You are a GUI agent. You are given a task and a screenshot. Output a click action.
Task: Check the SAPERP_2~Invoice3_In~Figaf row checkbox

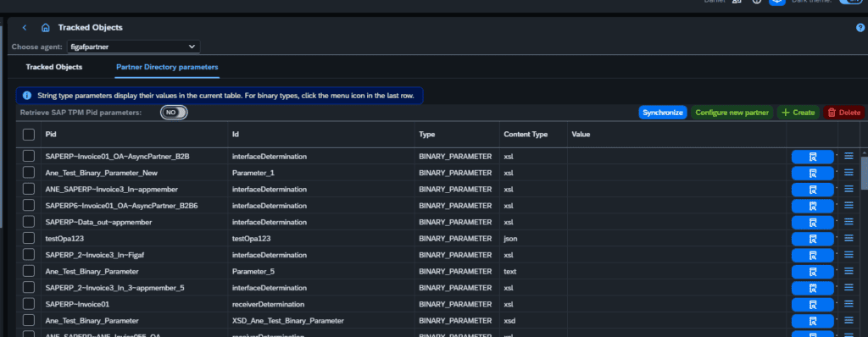29,255
